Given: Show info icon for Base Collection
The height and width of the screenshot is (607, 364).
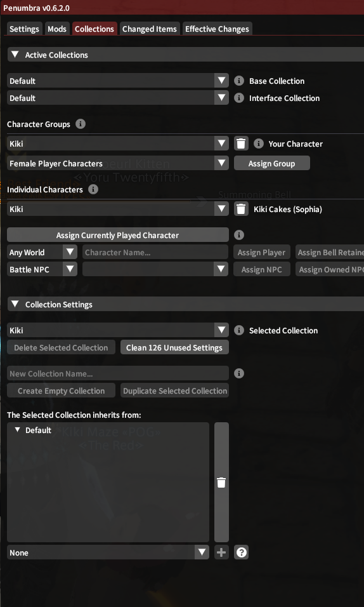Looking at the screenshot, I should (x=239, y=81).
